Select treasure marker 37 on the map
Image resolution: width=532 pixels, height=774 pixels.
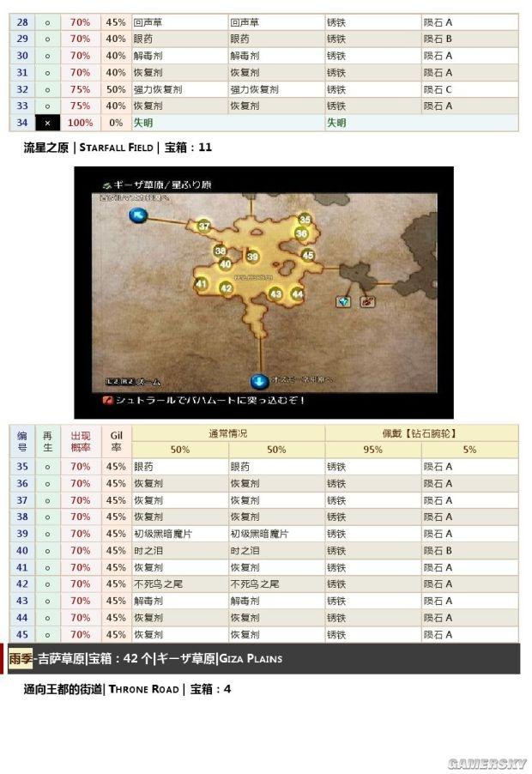click(204, 226)
